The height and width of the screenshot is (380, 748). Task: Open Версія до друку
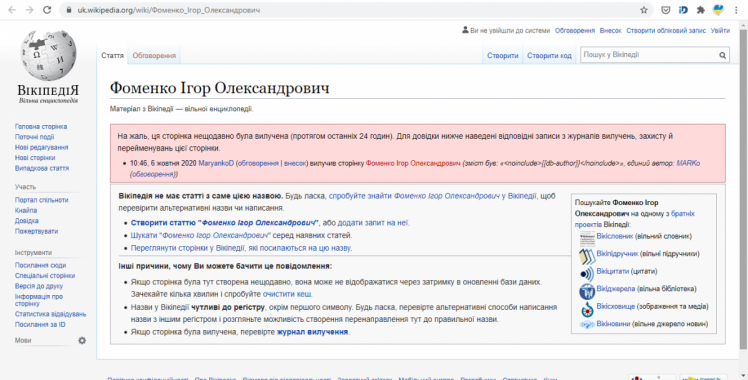point(39,286)
